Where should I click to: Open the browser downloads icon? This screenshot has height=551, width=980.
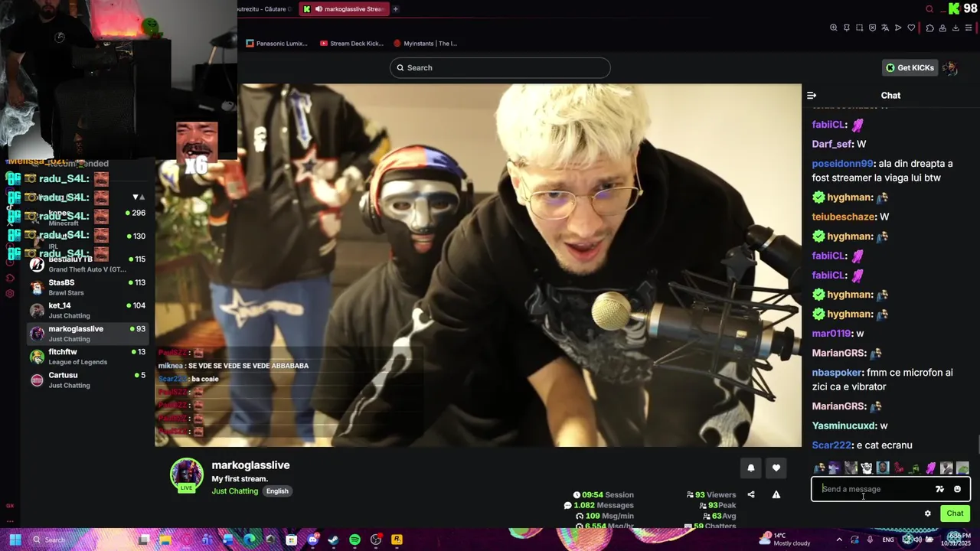(955, 28)
